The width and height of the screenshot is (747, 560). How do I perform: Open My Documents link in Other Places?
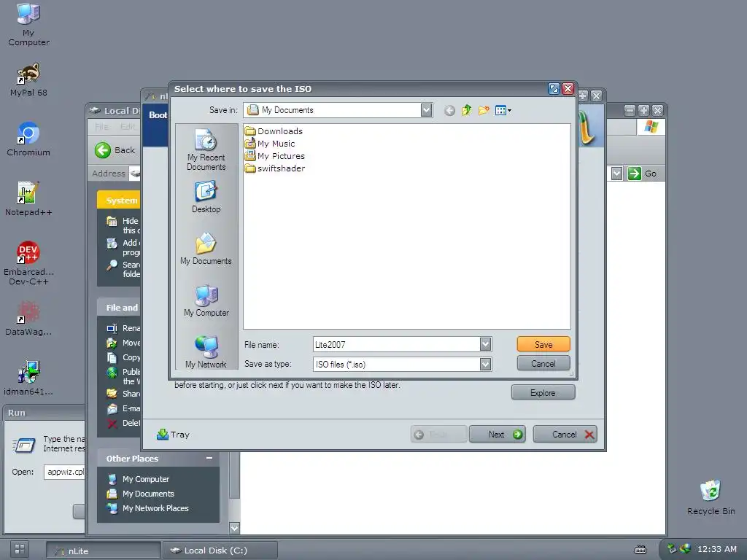pyautogui.click(x=148, y=494)
